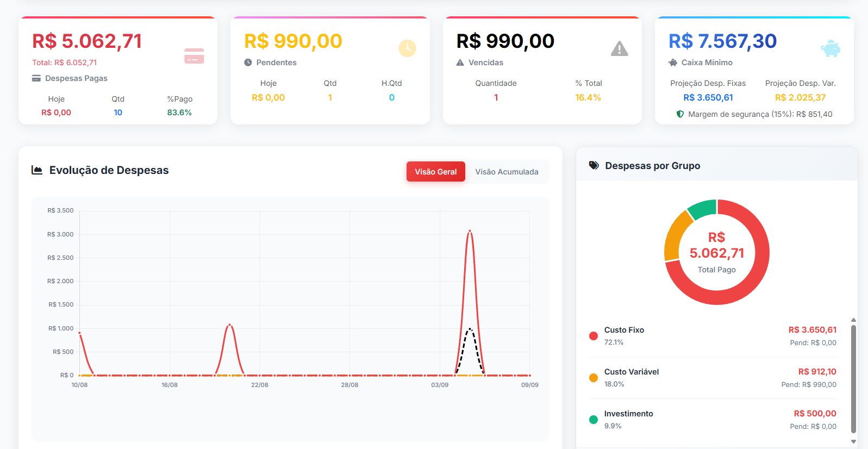This screenshot has width=868, height=449.
Task: Click the credit card icon on paid expenses card
Action: tap(194, 56)
